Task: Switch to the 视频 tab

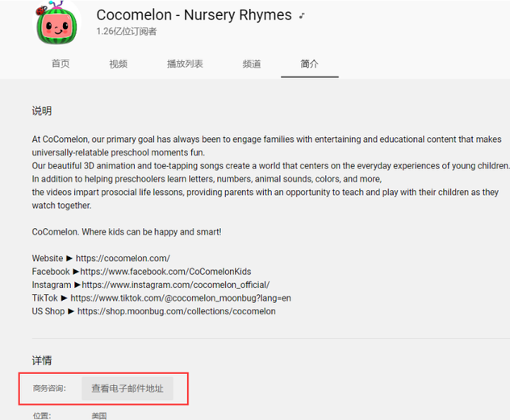Action: [x=118, y=64]
